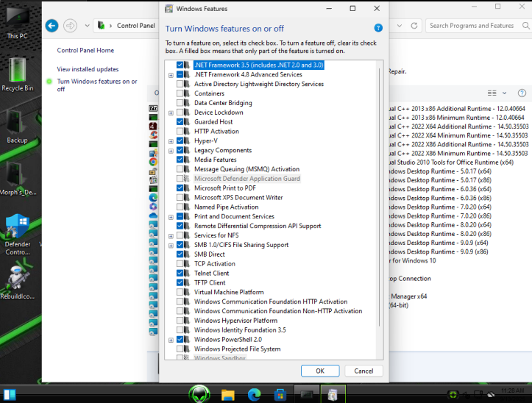Screen dimensions: 532x403
Task: Select Desktop Runtime - 9.0.9 (x64) entry
Action: pos(439,243)
